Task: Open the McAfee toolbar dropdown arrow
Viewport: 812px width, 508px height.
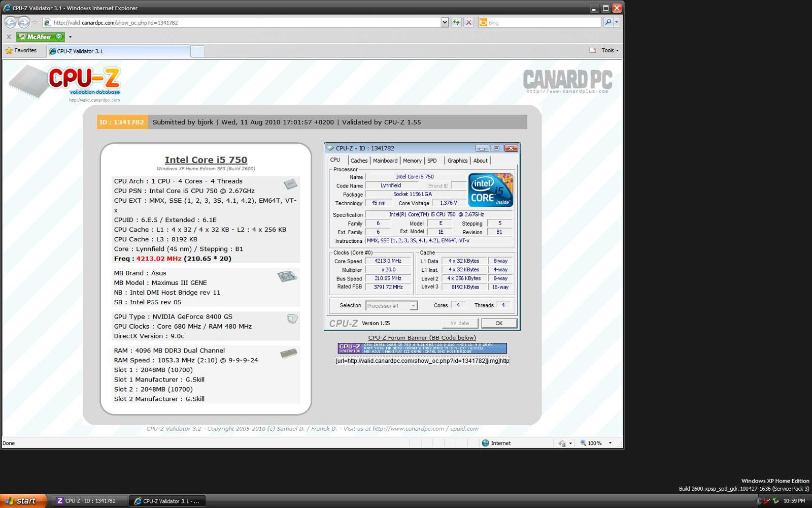Action: [x=70, y=37]
